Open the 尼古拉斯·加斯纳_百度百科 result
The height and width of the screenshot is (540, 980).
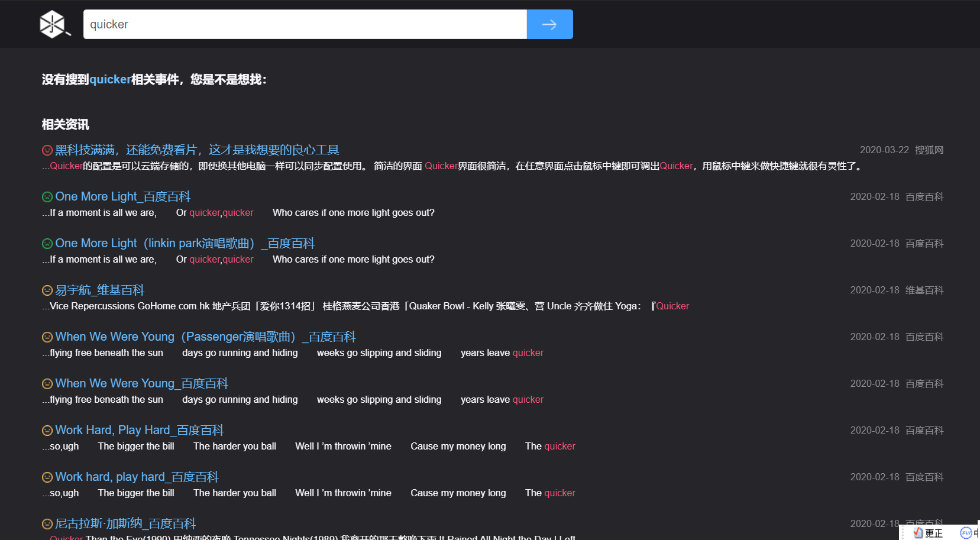pos(125,524)
